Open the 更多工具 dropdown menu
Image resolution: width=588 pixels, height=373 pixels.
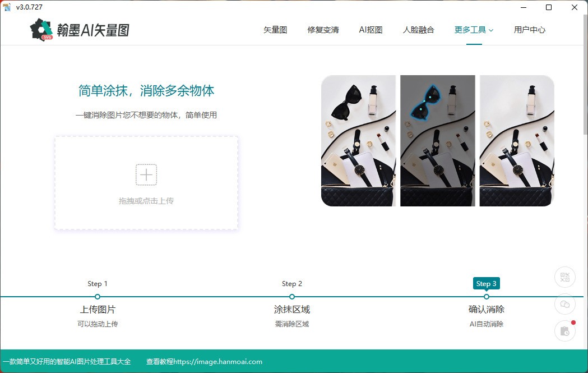[470, 30]
